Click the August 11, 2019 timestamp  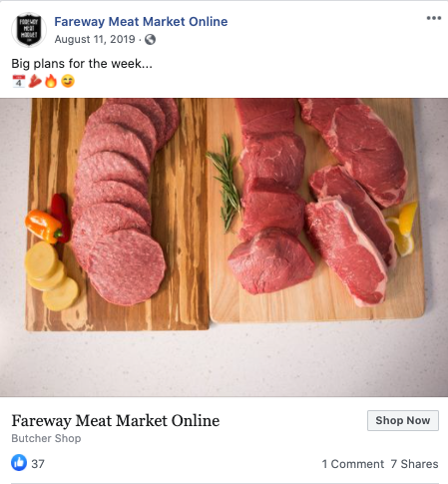coord(95,39)
